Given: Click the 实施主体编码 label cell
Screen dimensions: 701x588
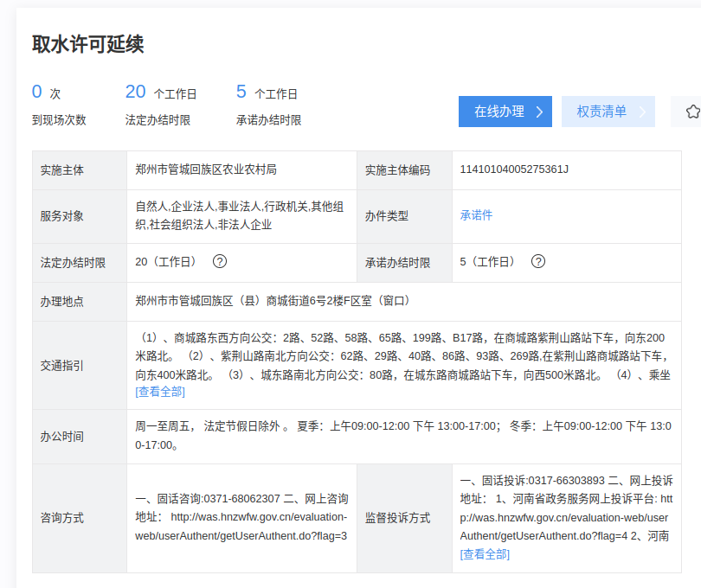Looking at the screenshot, I should point(405,170).
